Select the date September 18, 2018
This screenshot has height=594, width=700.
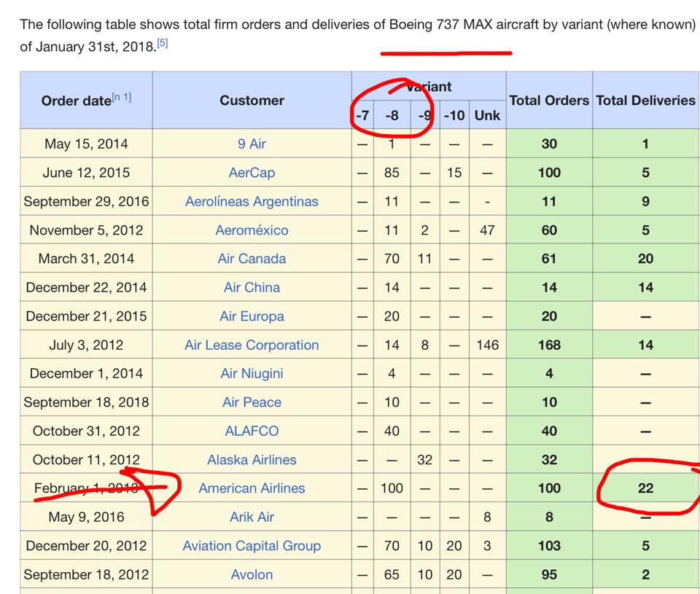click(x=86, y=402)
